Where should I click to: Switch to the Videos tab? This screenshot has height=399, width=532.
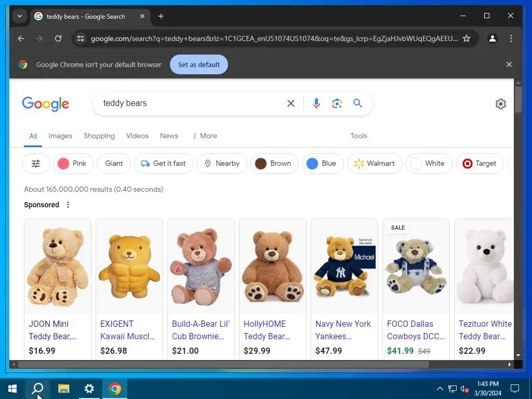[x=137, y=136]
